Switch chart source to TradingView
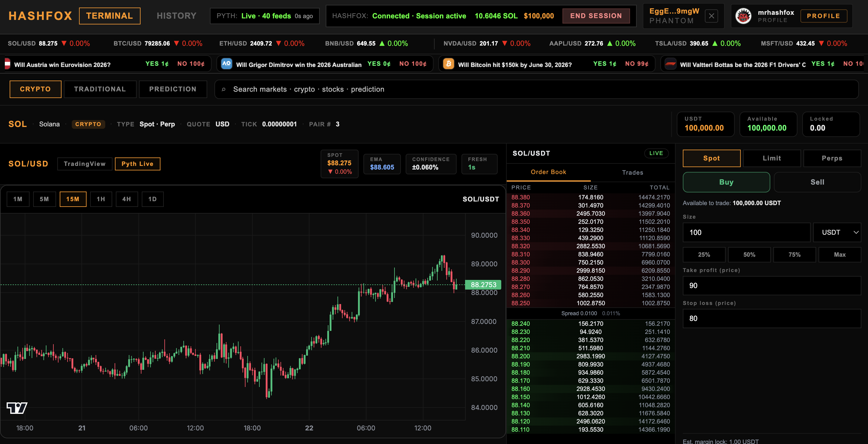Screen dimensions: 868x444 click(84, 164)
